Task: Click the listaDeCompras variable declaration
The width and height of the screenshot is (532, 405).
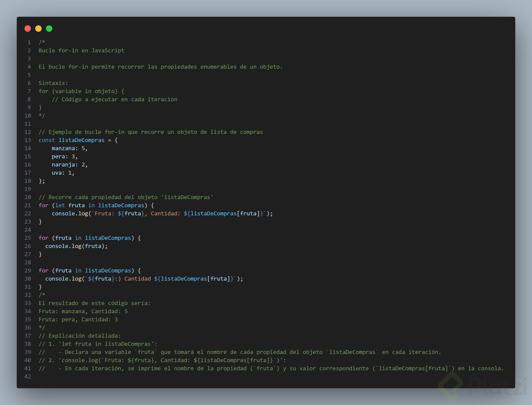Action: pos(82,140)
